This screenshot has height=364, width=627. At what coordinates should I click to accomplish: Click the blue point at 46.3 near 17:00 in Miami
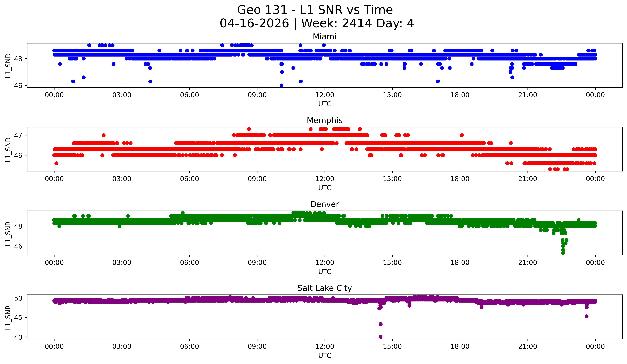pyautogui.click(x=438, y=81)
